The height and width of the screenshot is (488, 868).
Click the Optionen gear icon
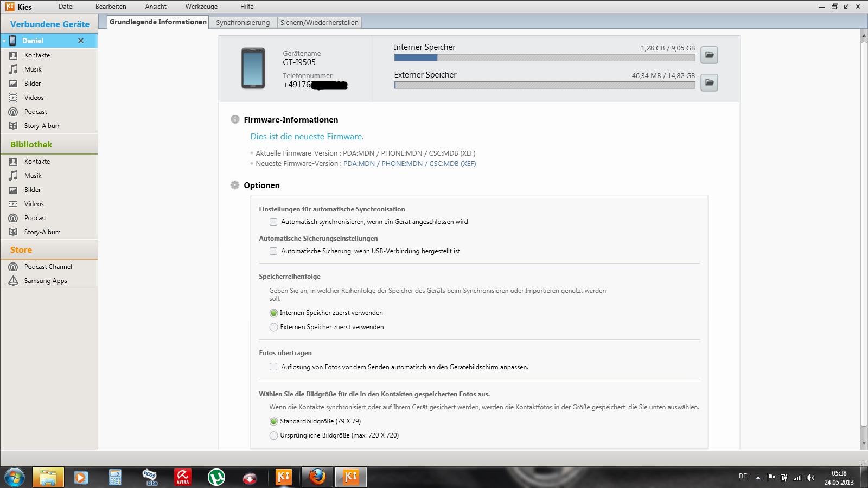[x=235, y=185]
